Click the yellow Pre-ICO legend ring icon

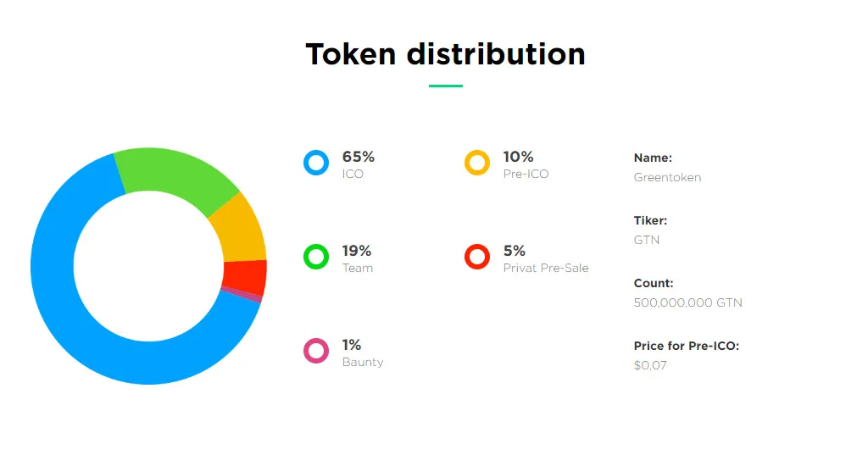[x=477, y=163]
